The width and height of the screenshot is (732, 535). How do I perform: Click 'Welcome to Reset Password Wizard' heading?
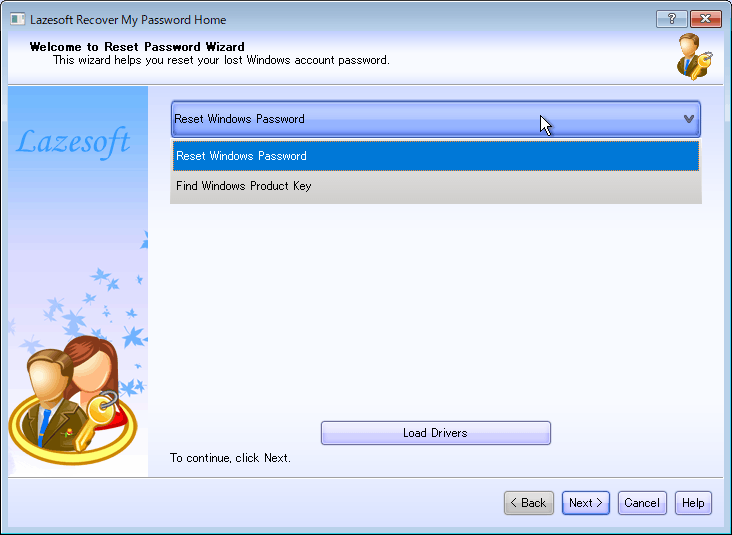click(137, 47)
